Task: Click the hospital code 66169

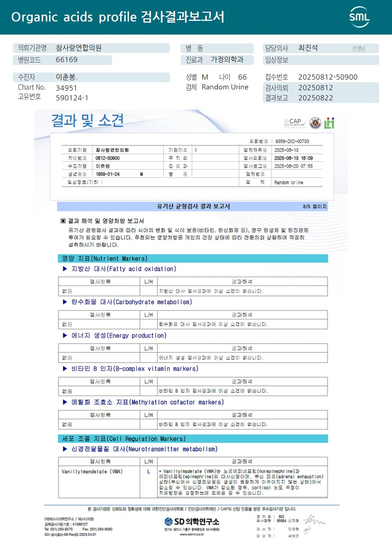Action: tap(67, 60)
